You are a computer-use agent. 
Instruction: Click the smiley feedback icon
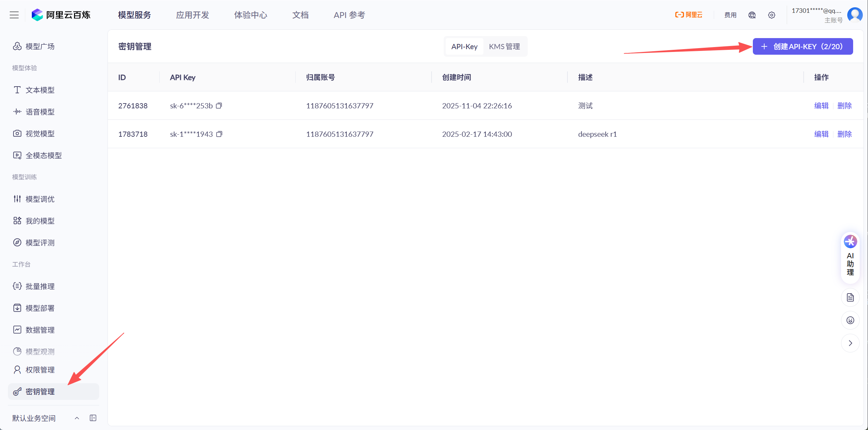(850, 320)
